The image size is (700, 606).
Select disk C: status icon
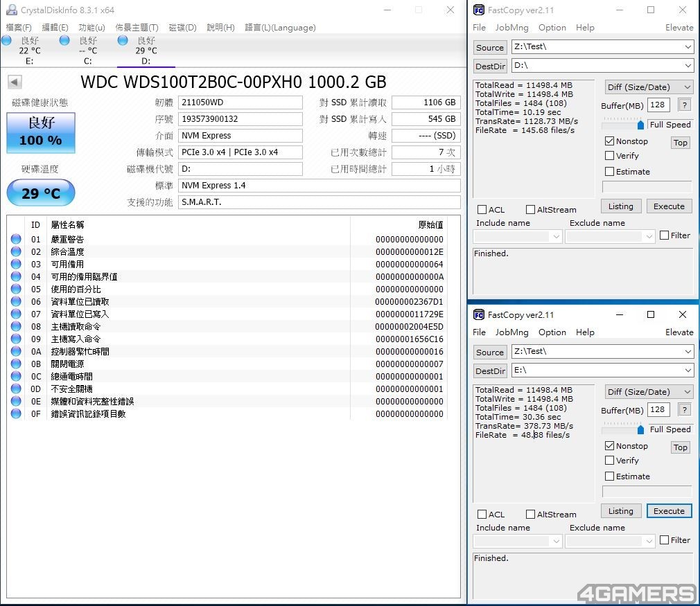click(64, 41)
